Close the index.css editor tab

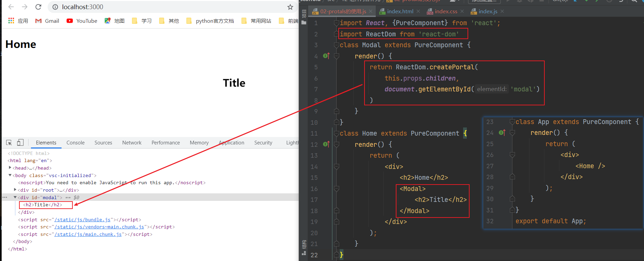coord(462,12)
